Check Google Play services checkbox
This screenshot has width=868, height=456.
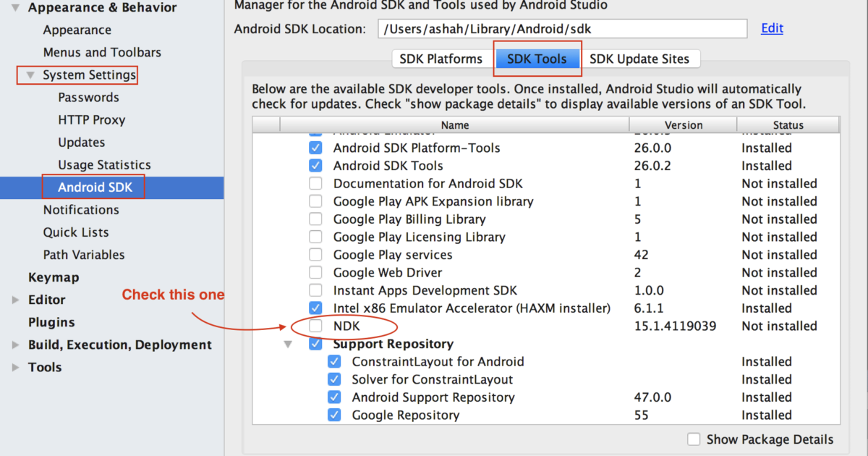[315, 255]
